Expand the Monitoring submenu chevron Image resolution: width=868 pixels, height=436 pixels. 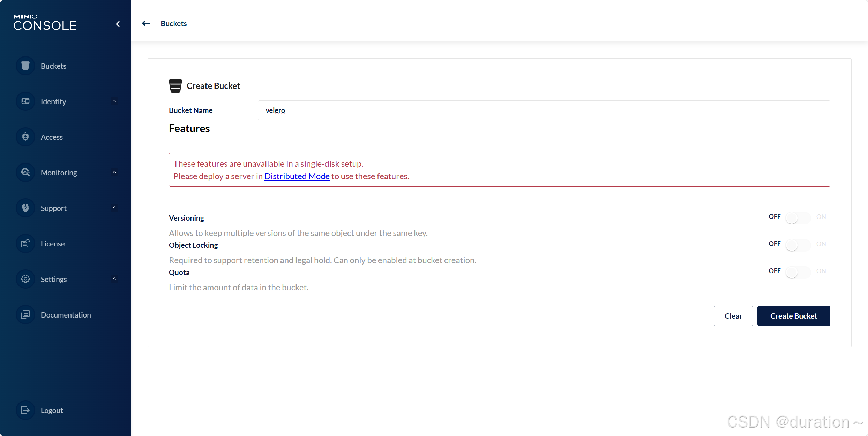point(114,172)
